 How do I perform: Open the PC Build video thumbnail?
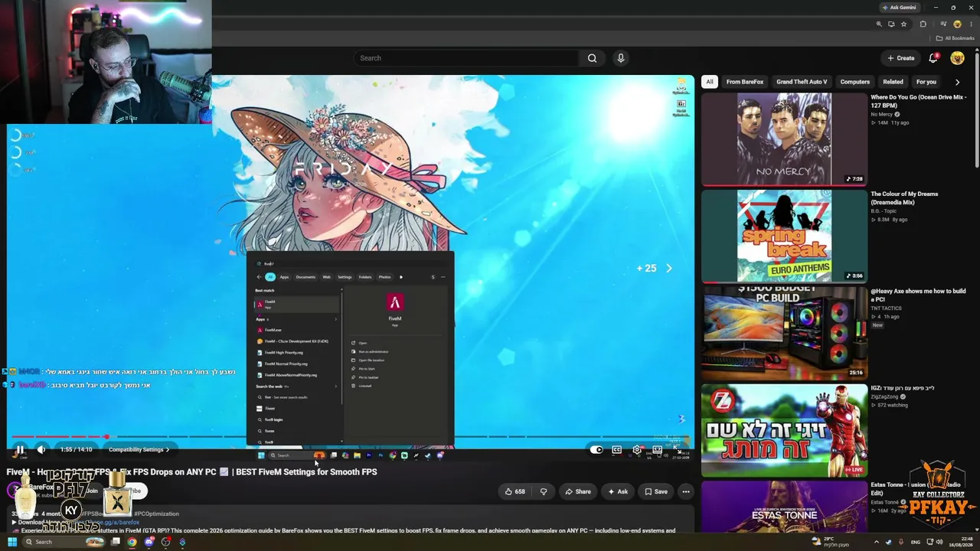coord(784,334)
